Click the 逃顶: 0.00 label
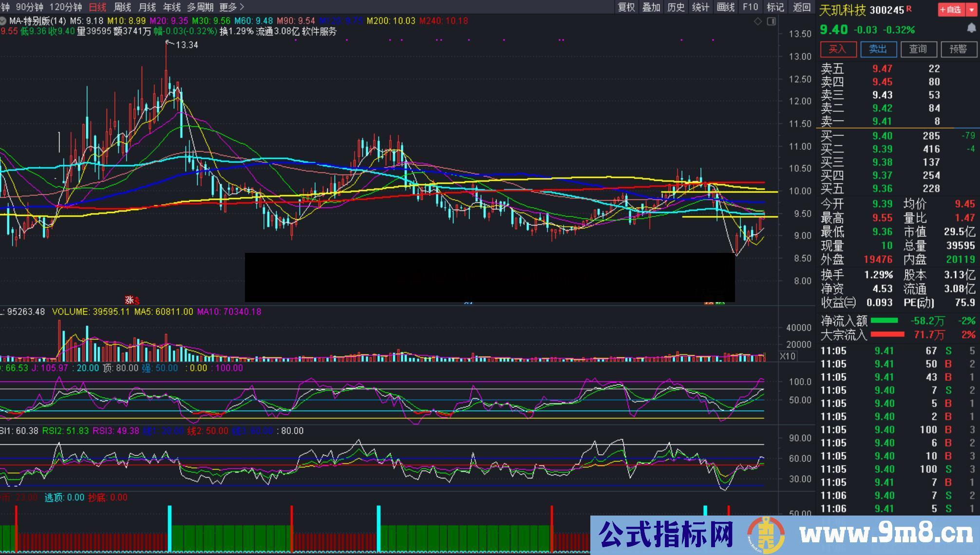 point(64,498)
